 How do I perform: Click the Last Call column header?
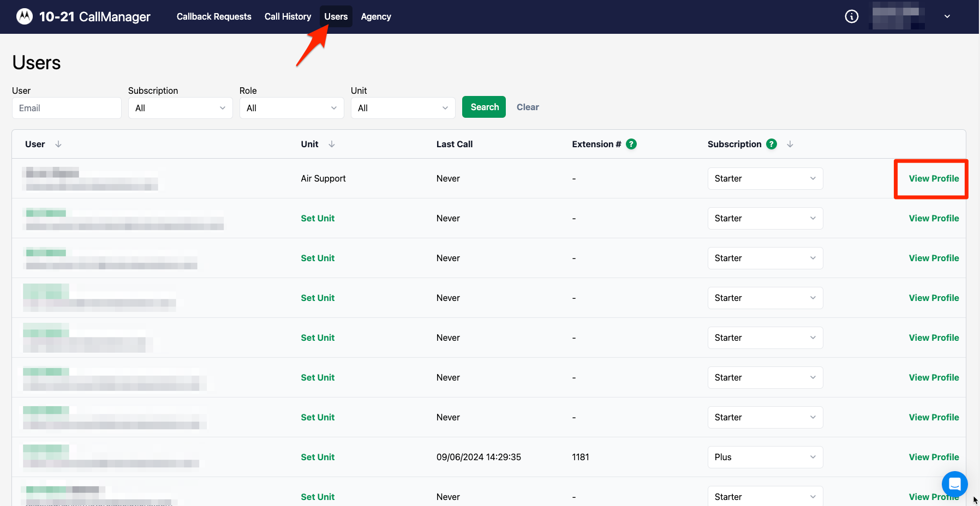click(455, 144)
